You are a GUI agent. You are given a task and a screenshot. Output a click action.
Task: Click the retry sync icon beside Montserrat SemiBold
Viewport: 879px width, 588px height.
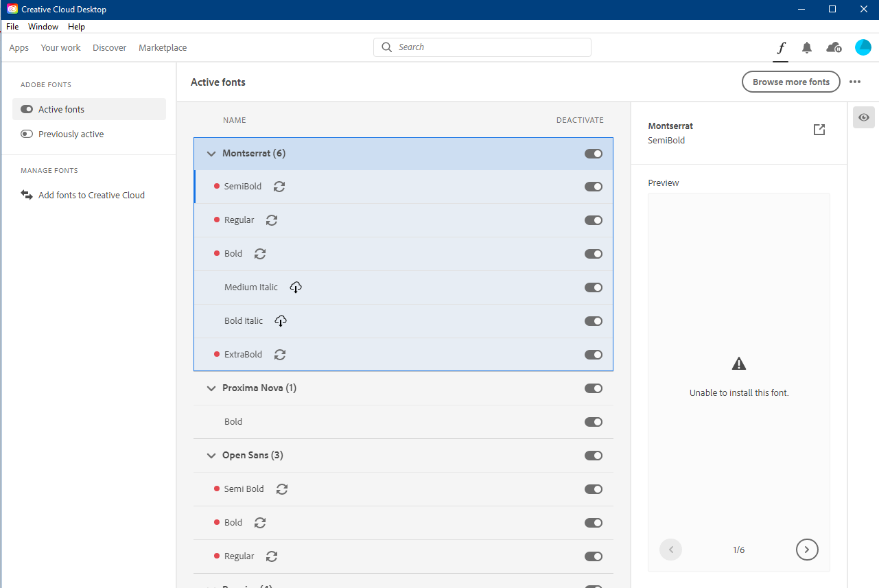tap(279, 187)
